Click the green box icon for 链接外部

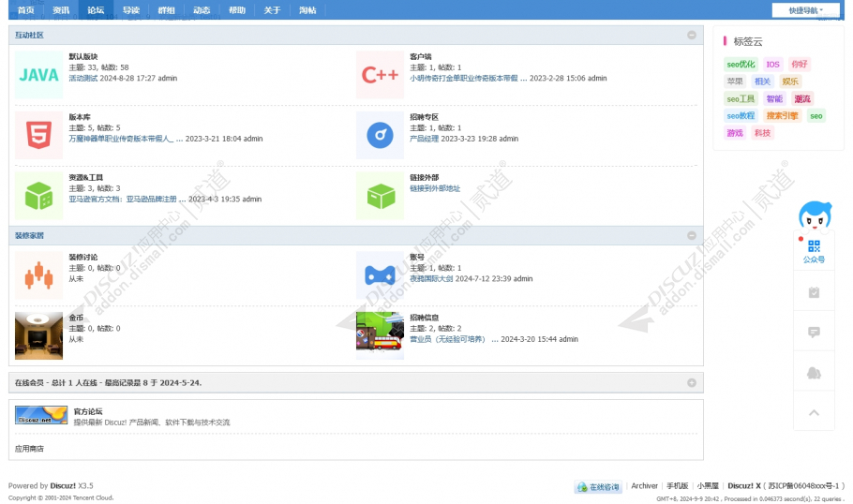(x=380, y=196)
